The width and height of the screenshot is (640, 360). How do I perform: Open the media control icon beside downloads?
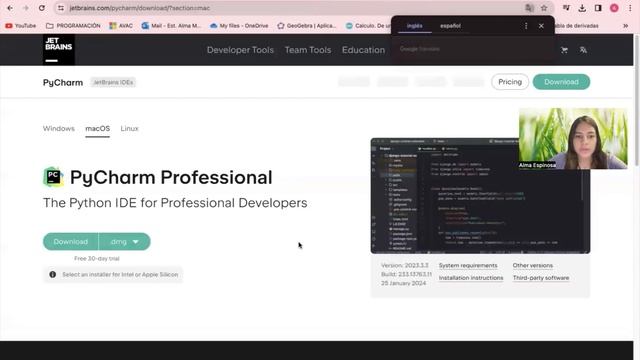coord(566,8)
